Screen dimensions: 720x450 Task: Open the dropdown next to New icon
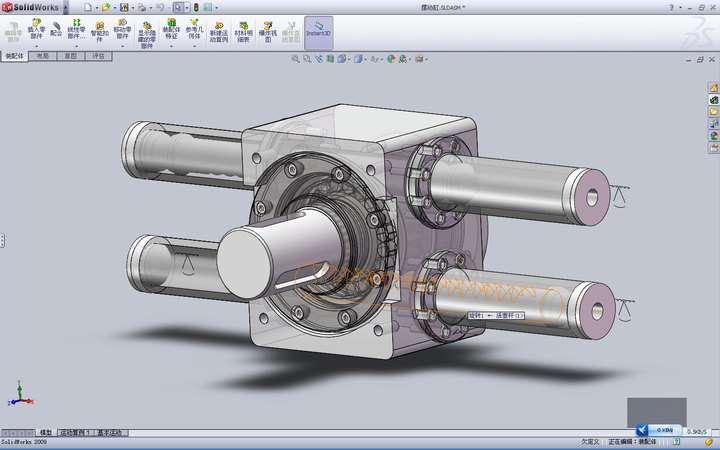tap(96, 8)
